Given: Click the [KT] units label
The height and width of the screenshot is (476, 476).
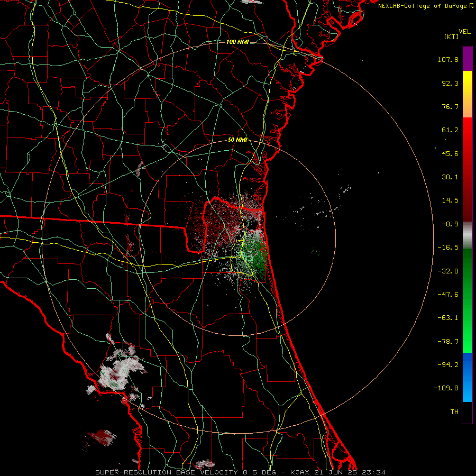Looking at the screenshot, I should coord(452,36).
